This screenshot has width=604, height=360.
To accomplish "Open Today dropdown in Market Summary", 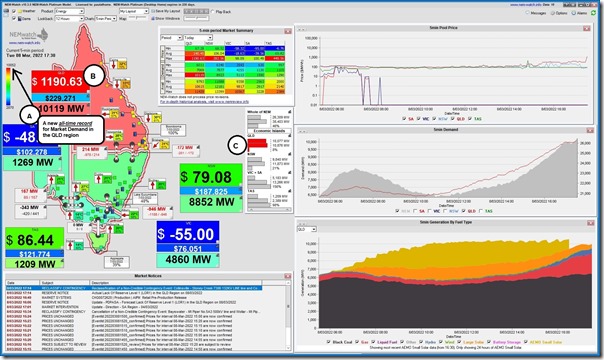I will (198, 38).
